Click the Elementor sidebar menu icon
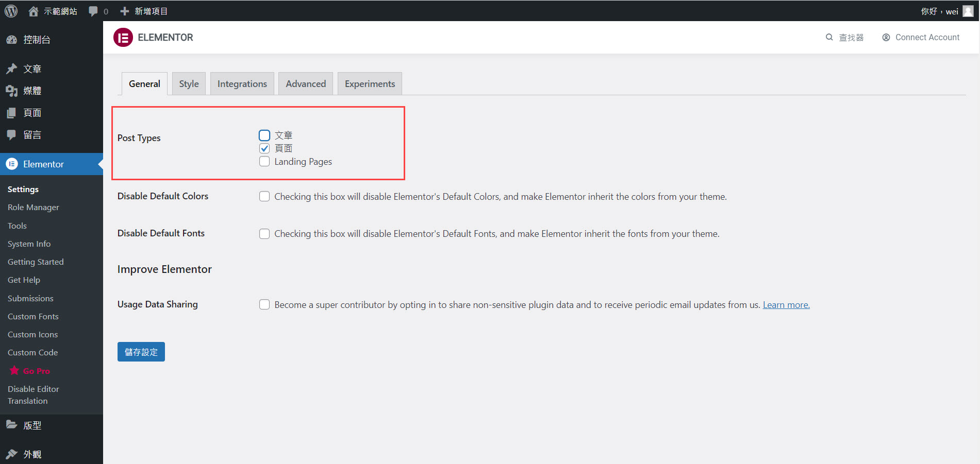Screen dimensions: 980x464 click(x=11, y=164)
